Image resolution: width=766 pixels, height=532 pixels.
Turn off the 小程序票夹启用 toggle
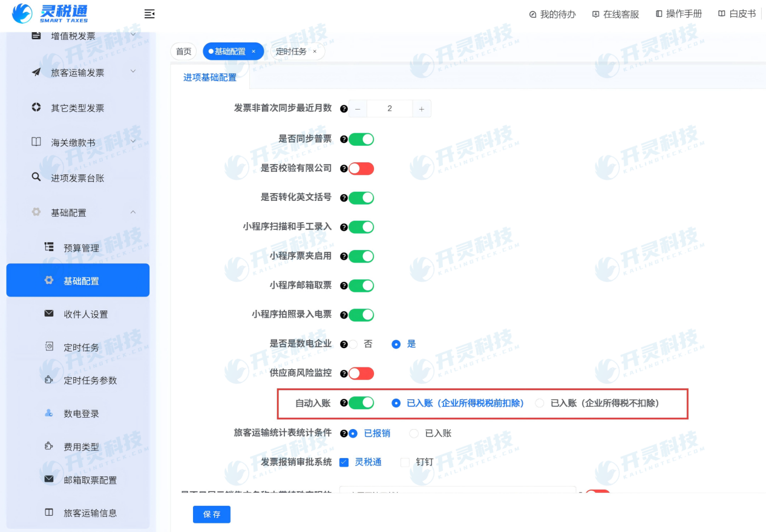click(x=361, y=256)
